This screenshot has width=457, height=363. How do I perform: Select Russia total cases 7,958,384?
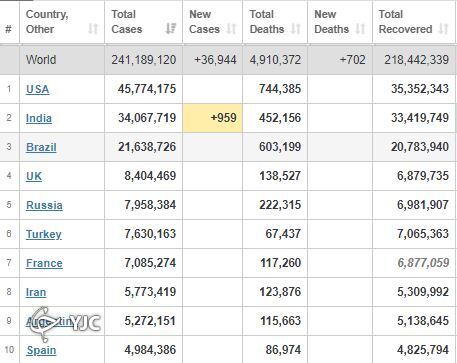[x=150, y=205]
